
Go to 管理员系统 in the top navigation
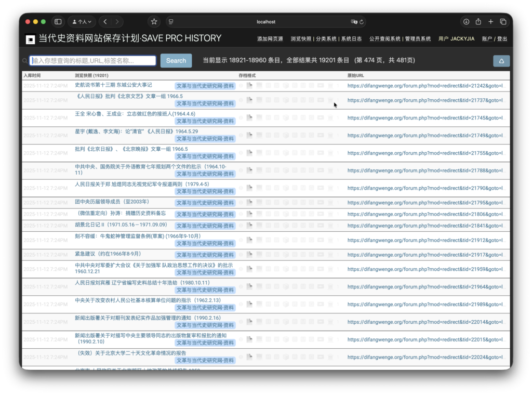click(x=418, y=39)
